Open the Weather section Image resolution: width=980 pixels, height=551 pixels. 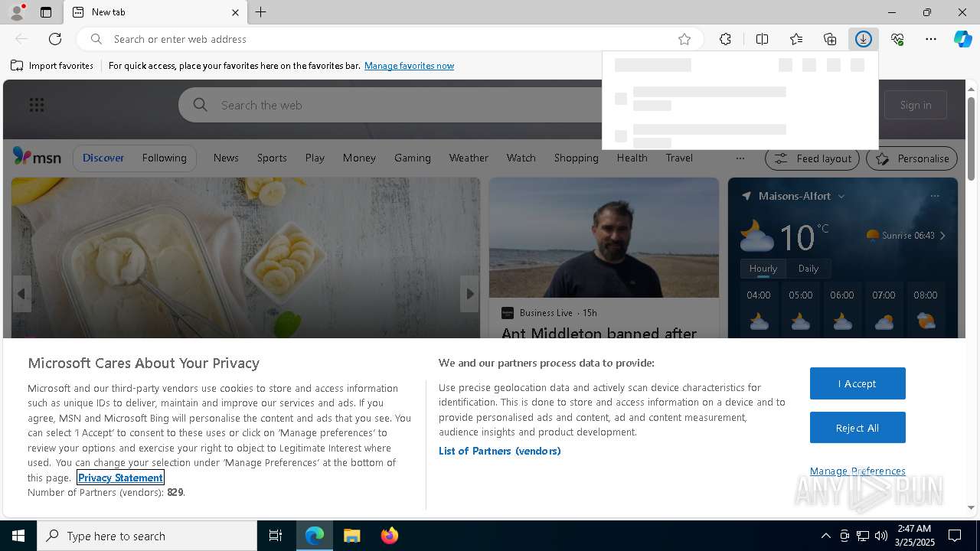469,158
